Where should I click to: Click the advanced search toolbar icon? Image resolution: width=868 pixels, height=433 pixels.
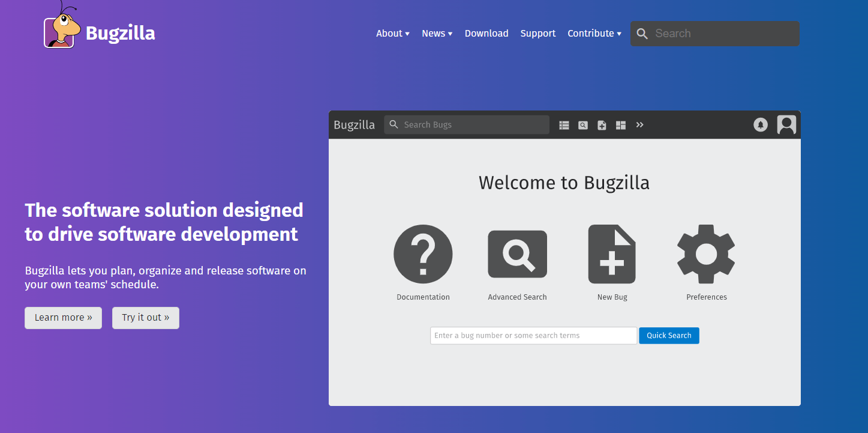pos(583,125)
